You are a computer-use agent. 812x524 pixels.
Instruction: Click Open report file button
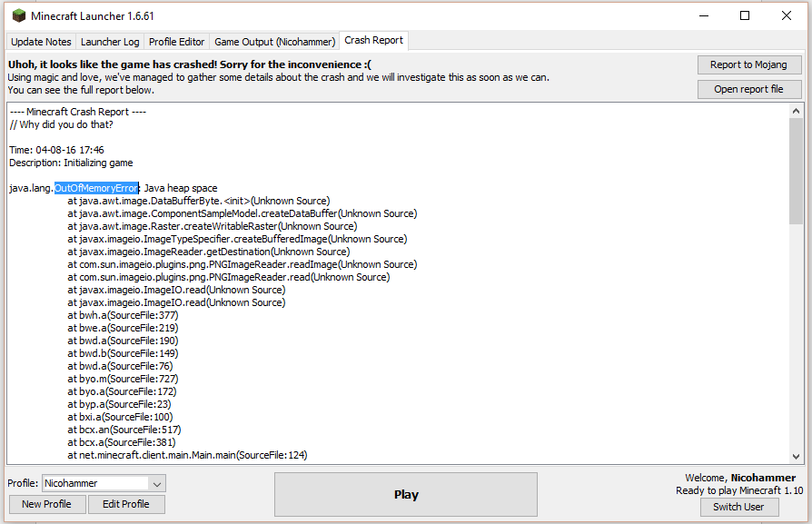tap(748, 89)
